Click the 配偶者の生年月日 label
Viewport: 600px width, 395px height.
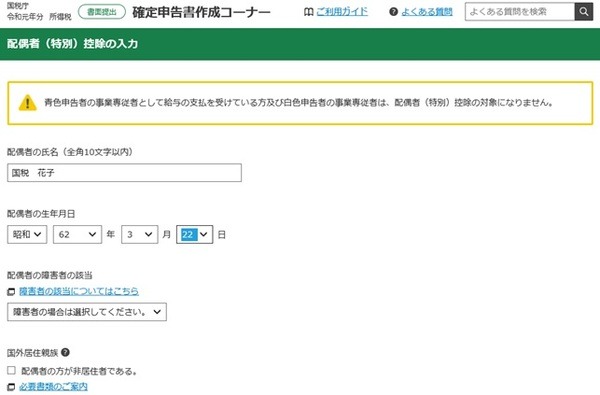(41, 214)
